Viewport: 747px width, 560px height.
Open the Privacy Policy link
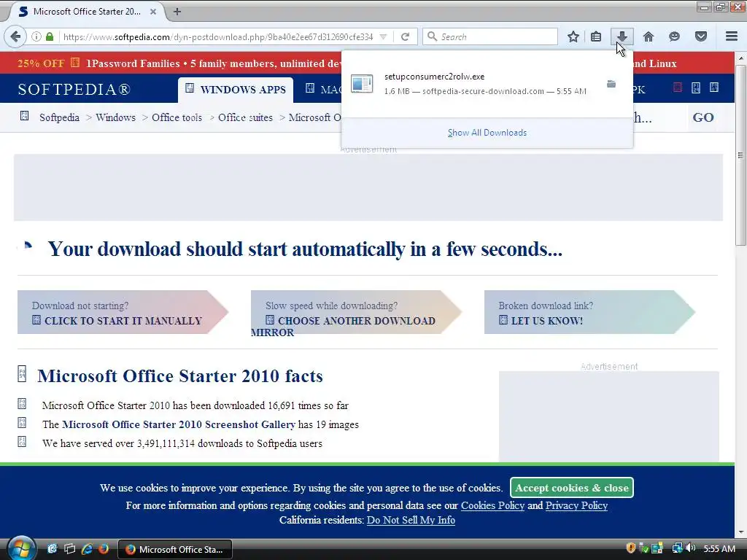point(576,505)
